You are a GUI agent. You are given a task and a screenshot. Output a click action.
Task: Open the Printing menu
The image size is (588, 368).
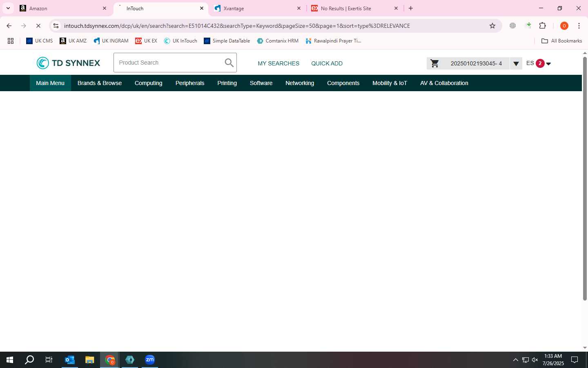tap(227, 83)
